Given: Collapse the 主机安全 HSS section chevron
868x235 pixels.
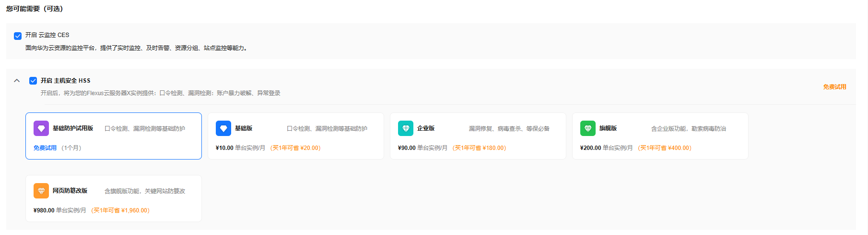Looking at the screenshot, I should click(x=17, y=81).
